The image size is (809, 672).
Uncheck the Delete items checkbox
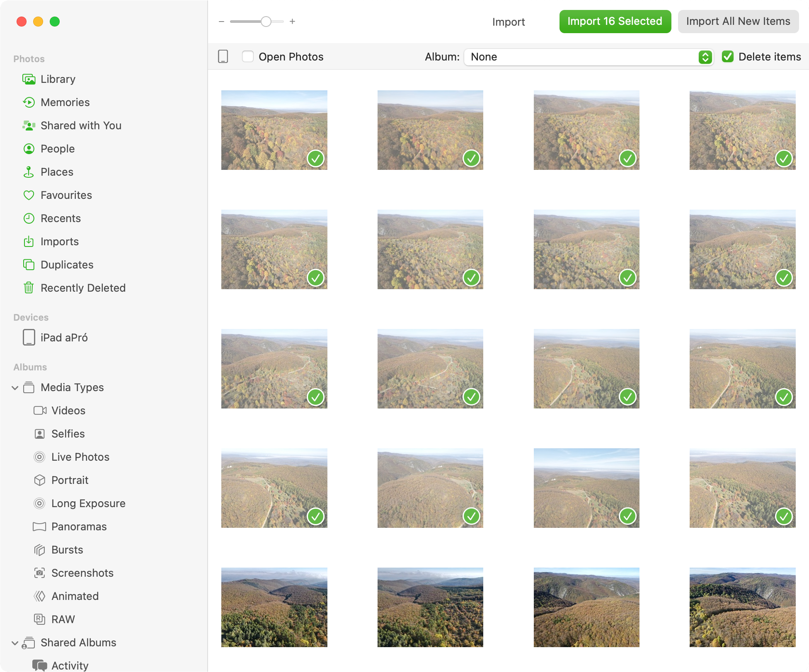point(728,56)
